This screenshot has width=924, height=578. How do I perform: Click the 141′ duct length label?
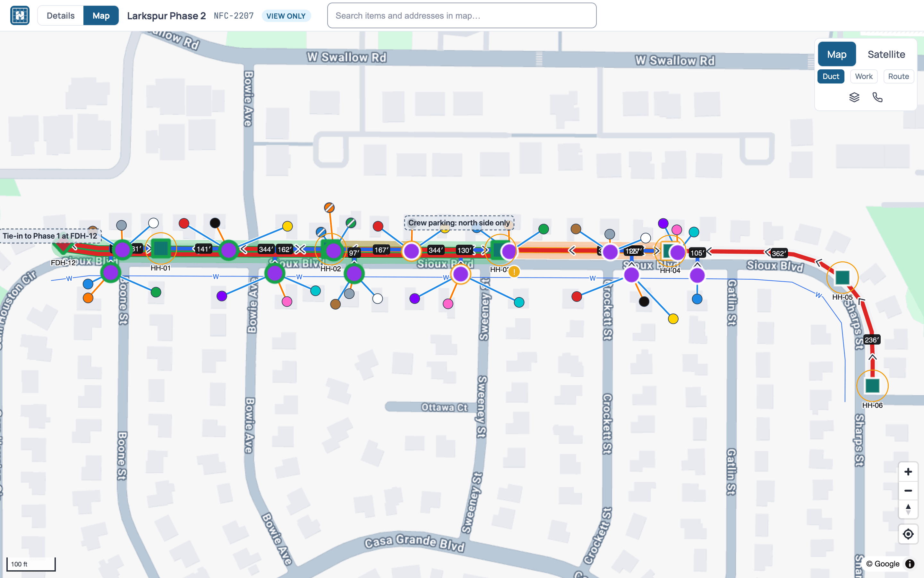(x=203, y=249)
